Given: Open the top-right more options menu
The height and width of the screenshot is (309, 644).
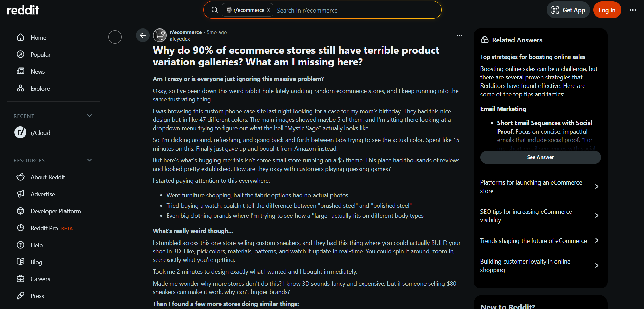Looking at the screenshot, I should click(x=633, y=10).
